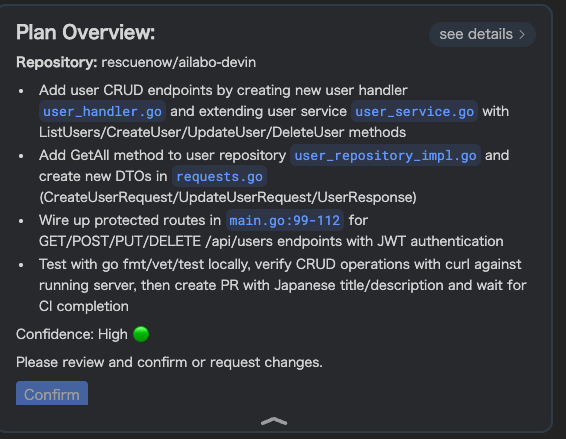Viewport: 566px width, 439px height.
Task: Click the CreateUserRequest/UpdateUserRequest/UserResponse text
Action: [x=228, y=197]
